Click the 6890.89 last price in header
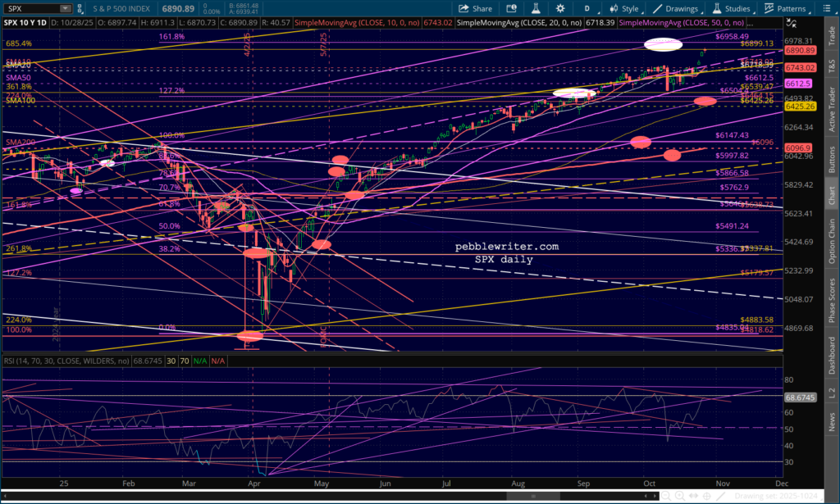This screenshot has height=504, width=840. tap(178, 8)
